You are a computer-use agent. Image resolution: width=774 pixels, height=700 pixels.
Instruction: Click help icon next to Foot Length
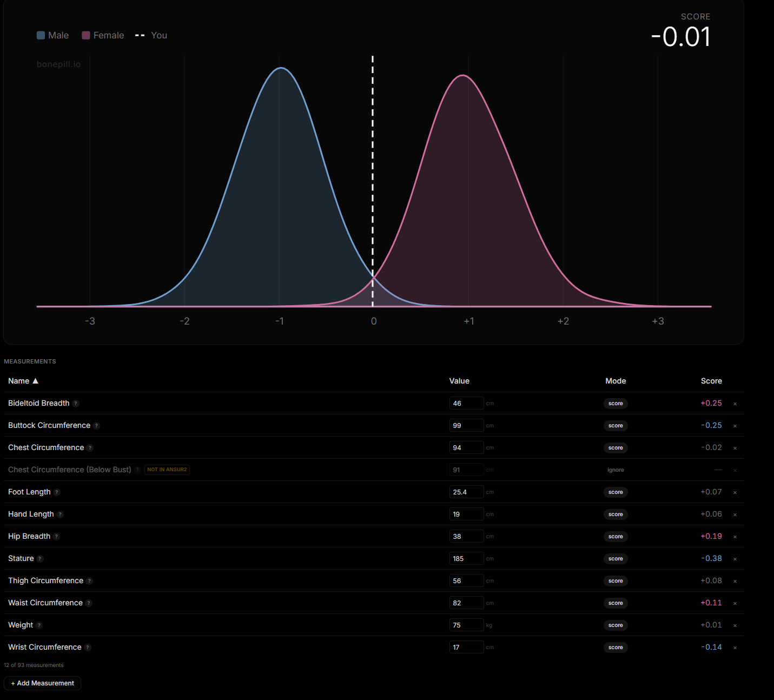(57, 492)
